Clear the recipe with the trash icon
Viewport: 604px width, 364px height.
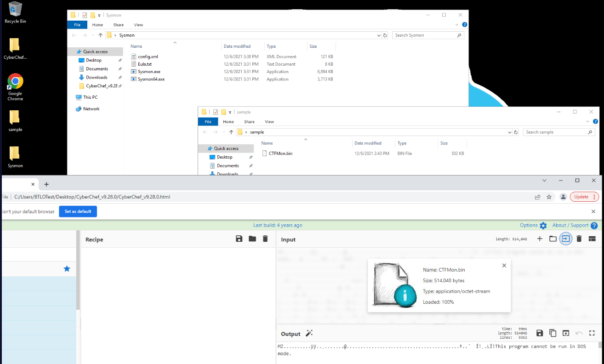[x=265, y=239]
